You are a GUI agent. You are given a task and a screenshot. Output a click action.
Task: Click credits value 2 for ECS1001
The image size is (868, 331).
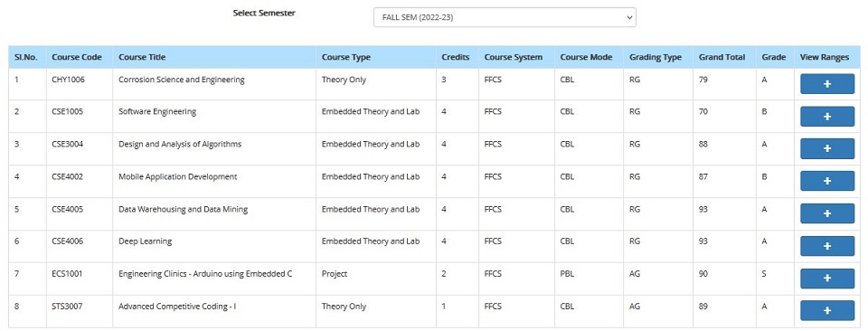click(443, 273)
